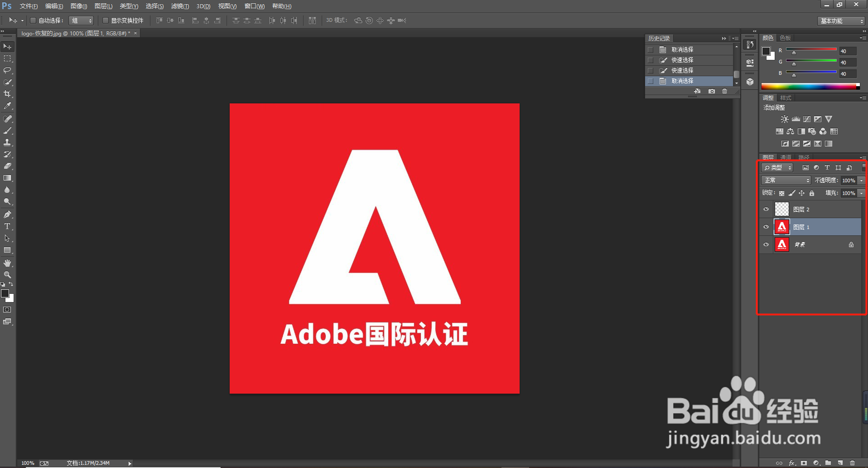The width and height of the screenshot is (868, 468).
Task: Select the Hand tool
Action: (7, 263)
